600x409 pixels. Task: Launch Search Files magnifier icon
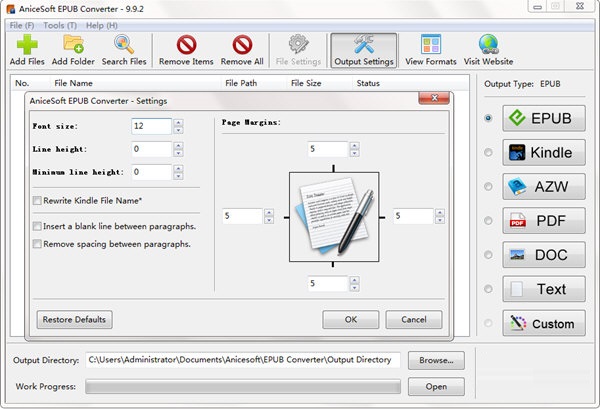coord(124,44)
